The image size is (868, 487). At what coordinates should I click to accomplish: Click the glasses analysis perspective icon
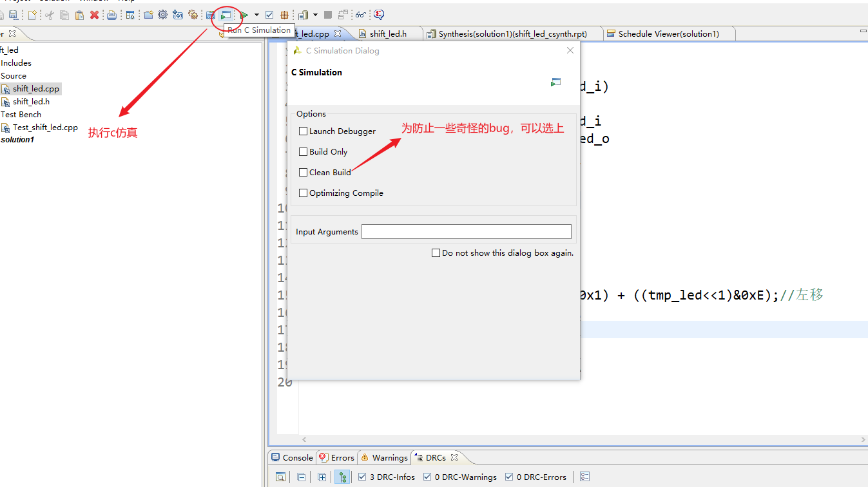point(361,14)
